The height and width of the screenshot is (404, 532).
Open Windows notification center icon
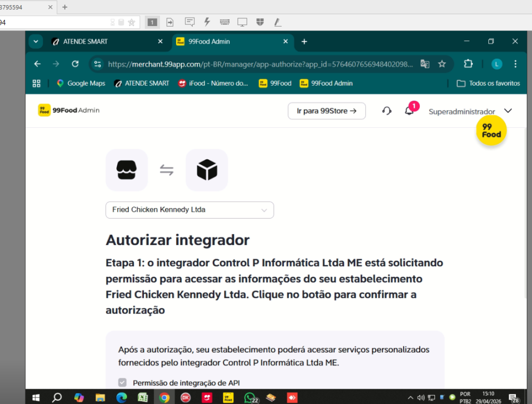tap(514, 398)
